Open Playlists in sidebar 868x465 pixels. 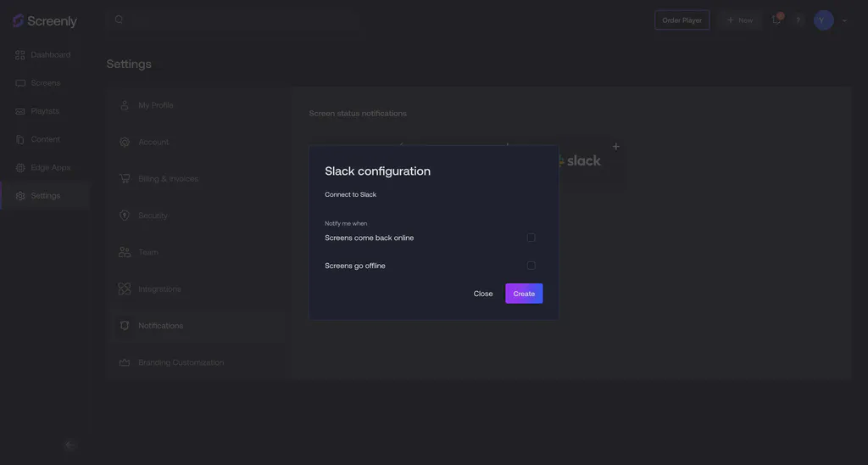coord(44,111)
